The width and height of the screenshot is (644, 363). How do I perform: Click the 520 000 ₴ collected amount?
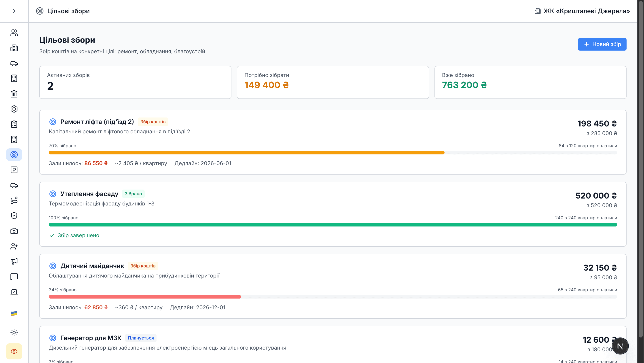[596, 196]
